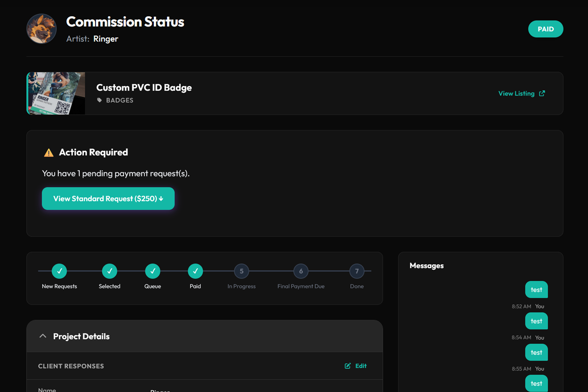588x392 pixels.
Task: Select the New Requests step checkmark
Action: tap(59, 270)
